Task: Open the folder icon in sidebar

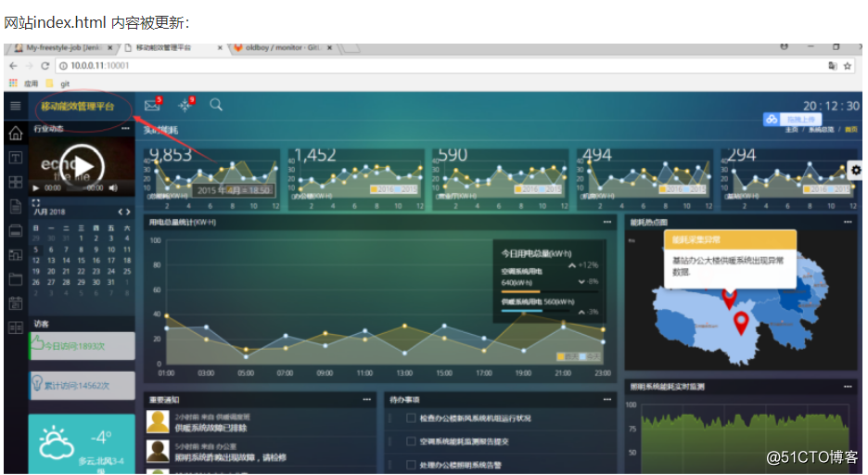Action: click(16, 279)
